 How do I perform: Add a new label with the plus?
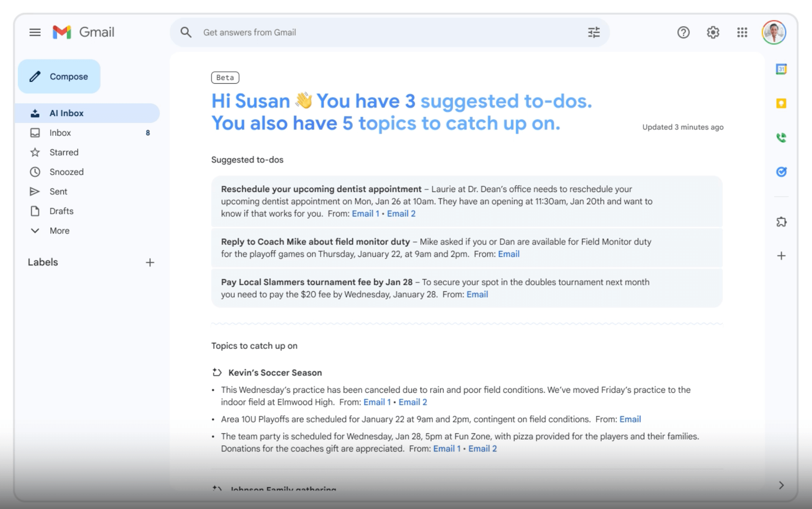[x=150, y=262]
